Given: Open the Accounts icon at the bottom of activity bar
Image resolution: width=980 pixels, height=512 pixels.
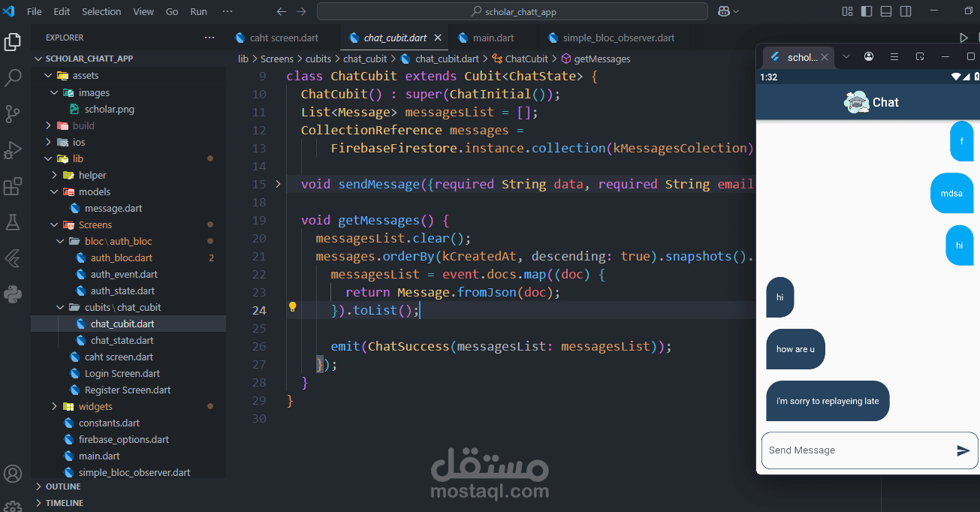Looking at the screenshot, I should 13,474.
